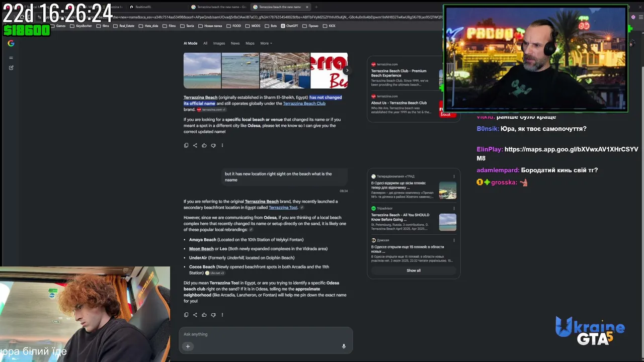Open the Games bookmark folder
Image resolution: width=644 pixels, height=362 pixels.
(57, 26)
